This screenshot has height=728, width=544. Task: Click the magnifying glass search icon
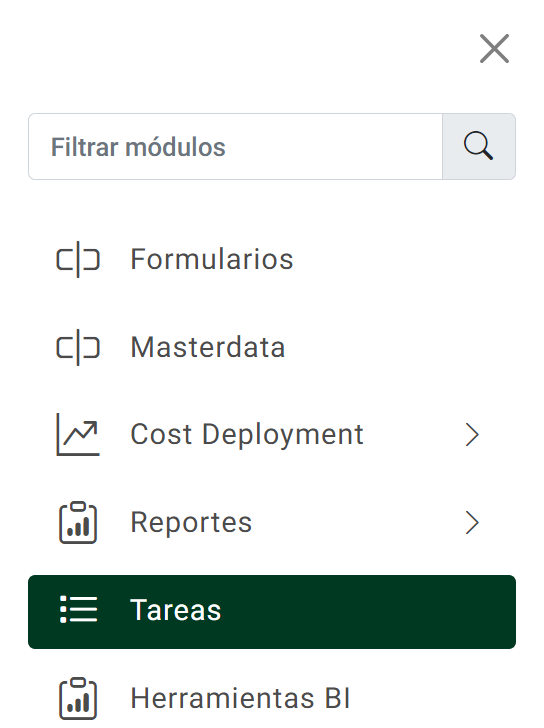pos(479,146)
